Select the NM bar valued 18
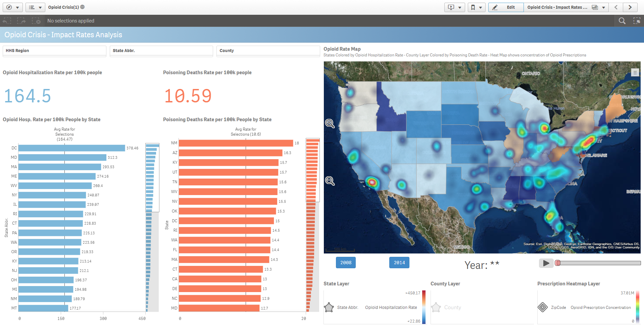This screenshot has width=644, height=327. pyautogui.click(x=236, y=143)
